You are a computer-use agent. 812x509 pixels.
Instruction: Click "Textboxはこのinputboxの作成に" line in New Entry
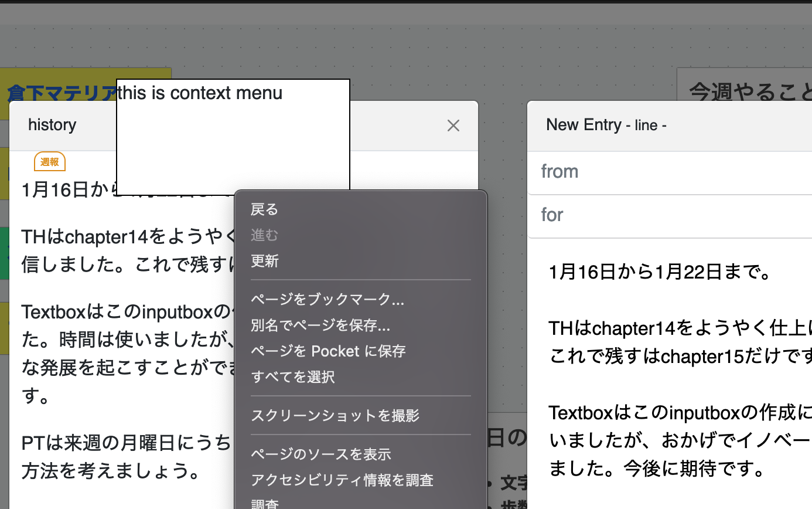click(x=680, y=413)
